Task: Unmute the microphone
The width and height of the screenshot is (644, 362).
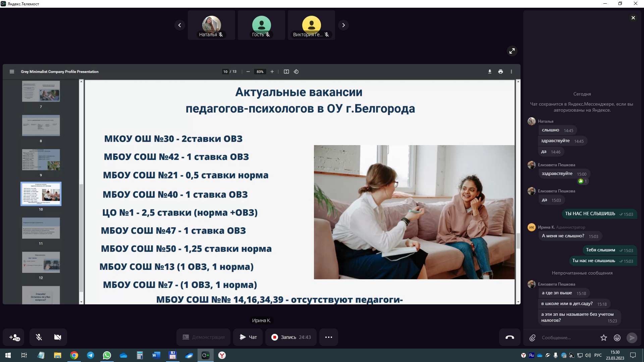Action: click(39, 337)
